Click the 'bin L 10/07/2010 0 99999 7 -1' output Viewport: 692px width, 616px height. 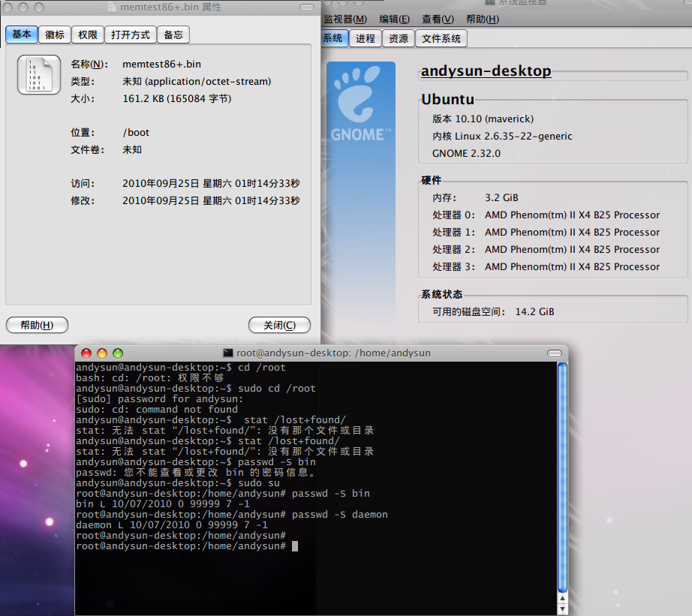click(x=163, y=504)
